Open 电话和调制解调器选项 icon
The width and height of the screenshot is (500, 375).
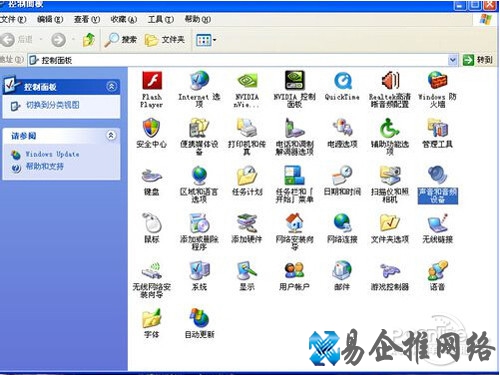coord(294,137)
